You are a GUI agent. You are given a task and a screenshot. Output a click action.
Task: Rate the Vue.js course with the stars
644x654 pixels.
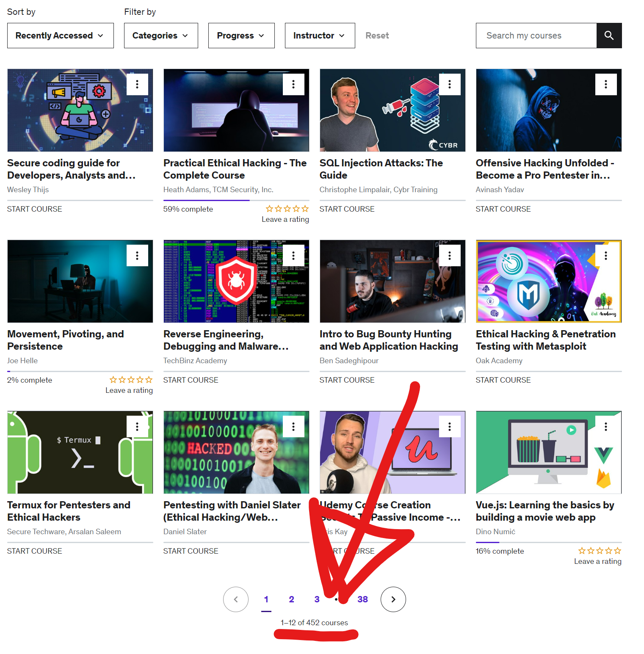click(600, 551)
